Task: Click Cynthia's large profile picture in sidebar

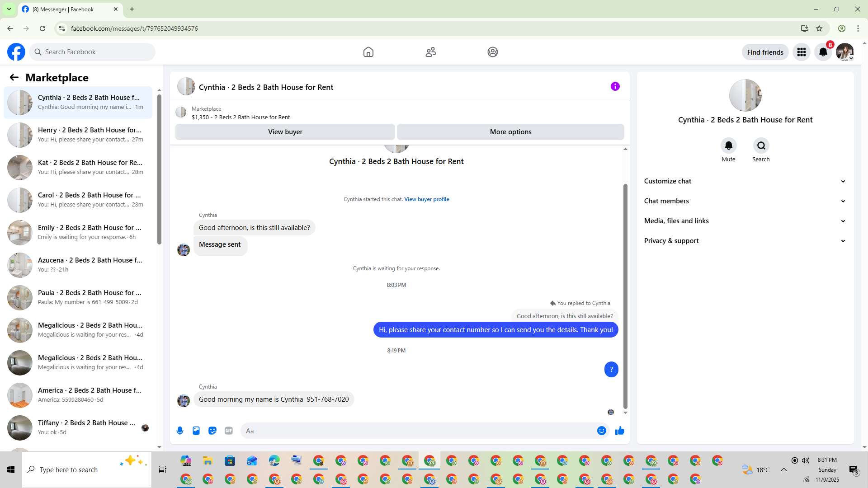Action: click(745, 95)
